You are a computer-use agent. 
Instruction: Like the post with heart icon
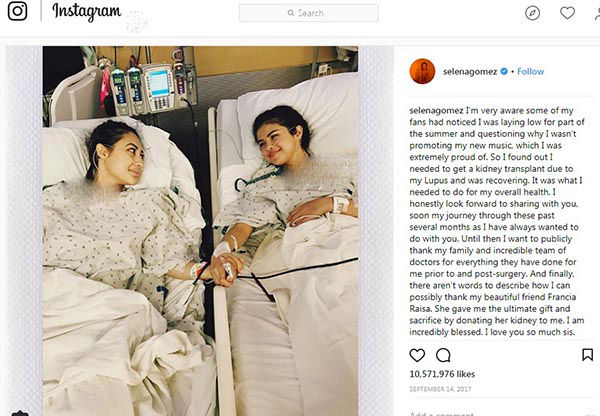tap(417, 355)
